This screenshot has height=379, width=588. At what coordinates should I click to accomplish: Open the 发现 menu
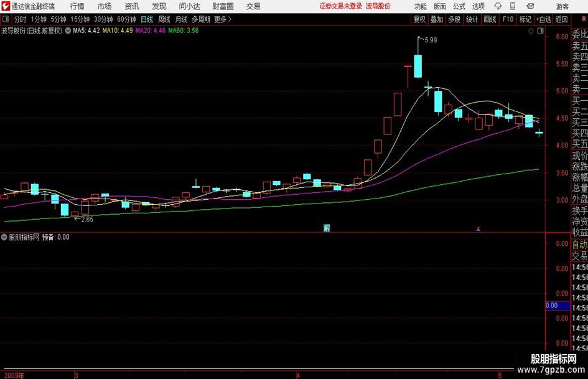click(x=159, y=6)
